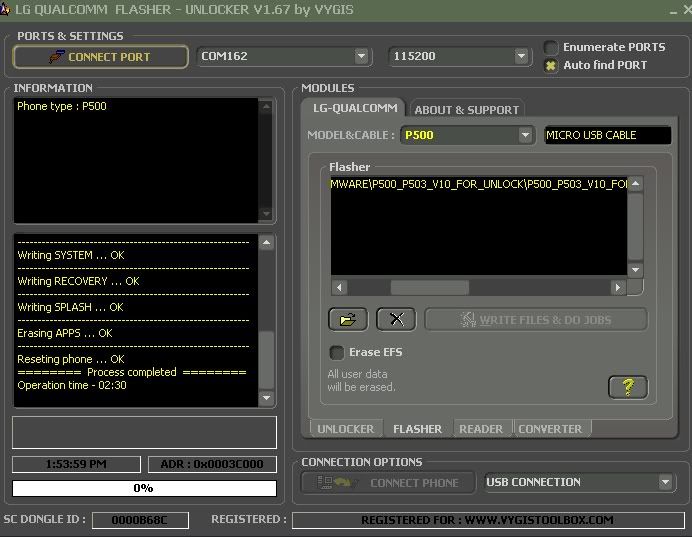Open the 115200 baud rate dropdown

tap(521, 56)
